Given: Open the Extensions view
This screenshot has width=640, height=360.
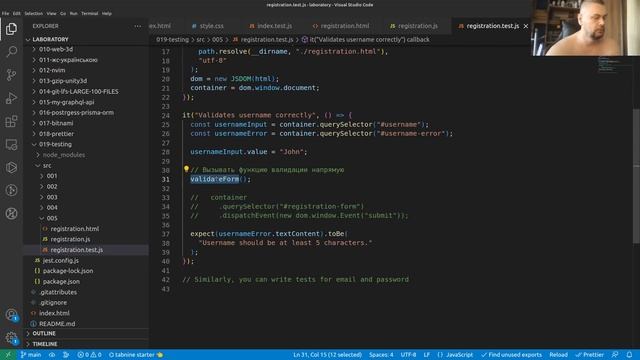Looking at the screenshot, I should pos(11,121).
